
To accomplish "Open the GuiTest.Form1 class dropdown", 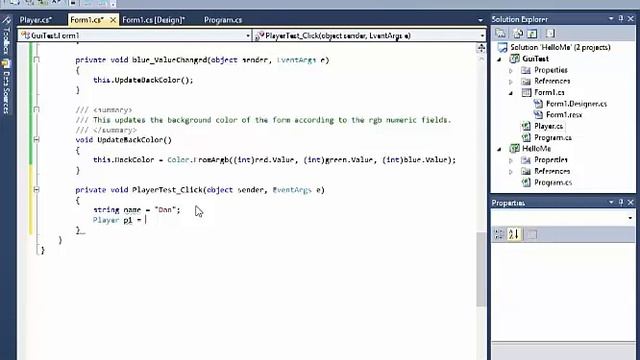I will 247,36.
